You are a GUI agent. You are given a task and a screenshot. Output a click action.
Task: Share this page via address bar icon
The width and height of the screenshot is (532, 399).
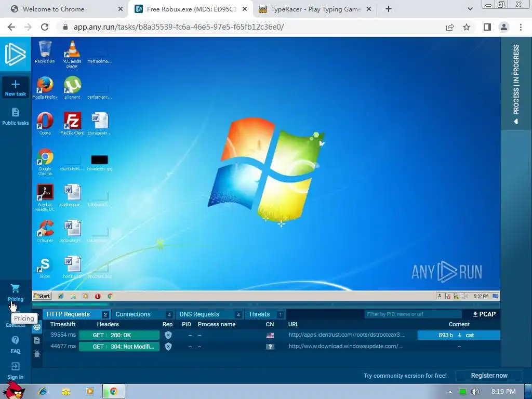point(450,27)
